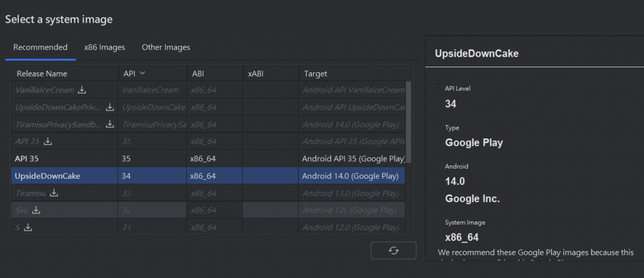Select the Android 13.0 (Google Play) Tiramisu row
Viewport: 644px width, 278px height.
click(x=350, y=192)
